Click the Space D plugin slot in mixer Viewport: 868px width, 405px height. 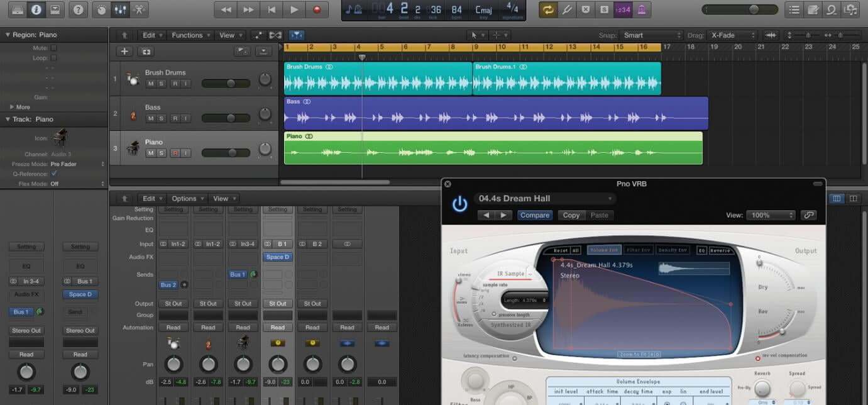point(277,257)
